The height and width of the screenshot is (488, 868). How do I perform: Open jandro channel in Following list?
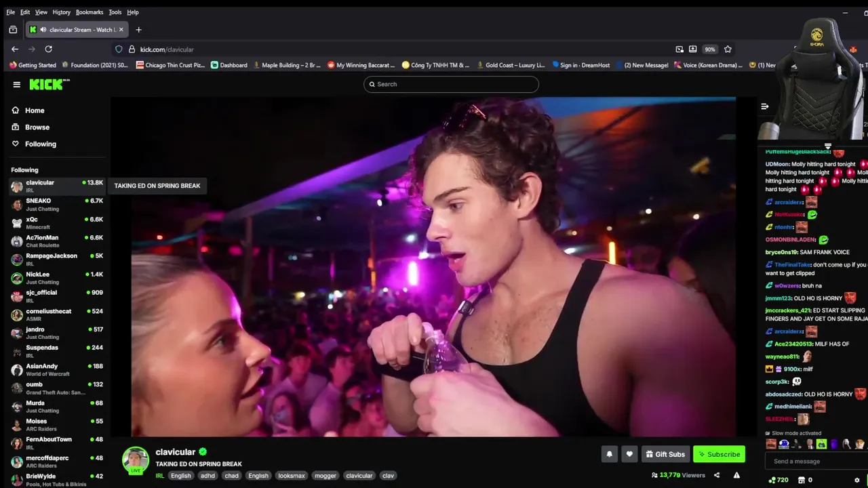[x=57, y=333]
